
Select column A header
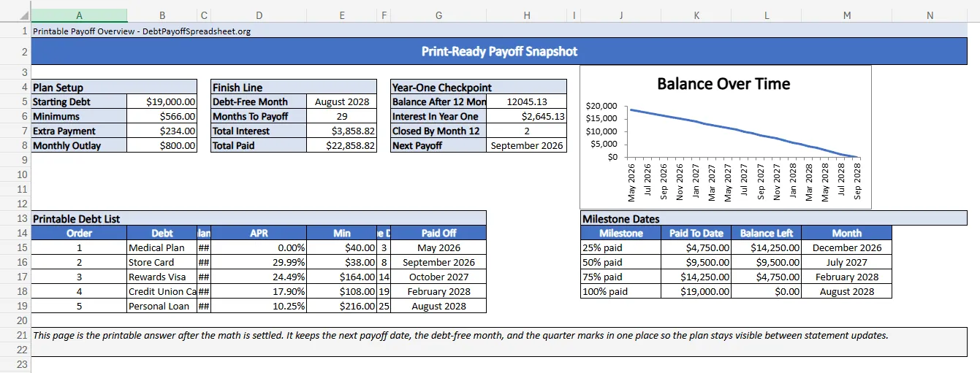pos(79,15)
